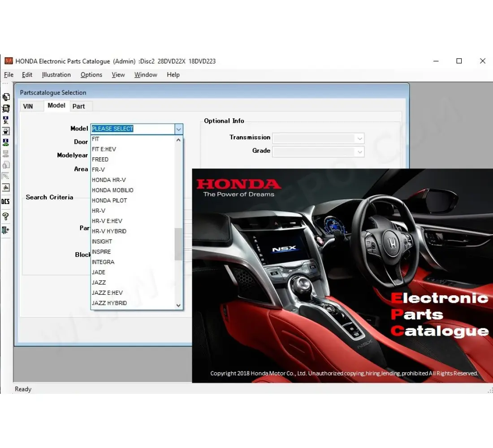Switch to the VIN tab
This screenshot has height=448, width=493.
pyautogui.click(x=31, y=106)
